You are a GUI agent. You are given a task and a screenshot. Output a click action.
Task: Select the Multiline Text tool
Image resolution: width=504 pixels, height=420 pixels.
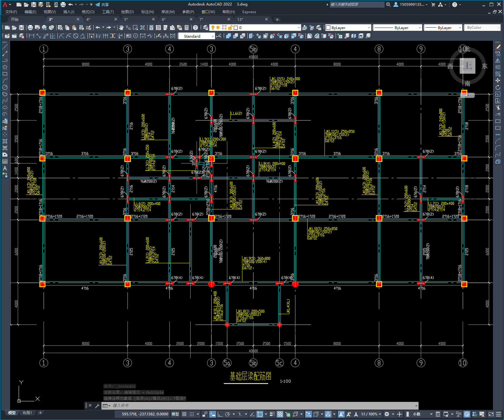tap(5, 168)
